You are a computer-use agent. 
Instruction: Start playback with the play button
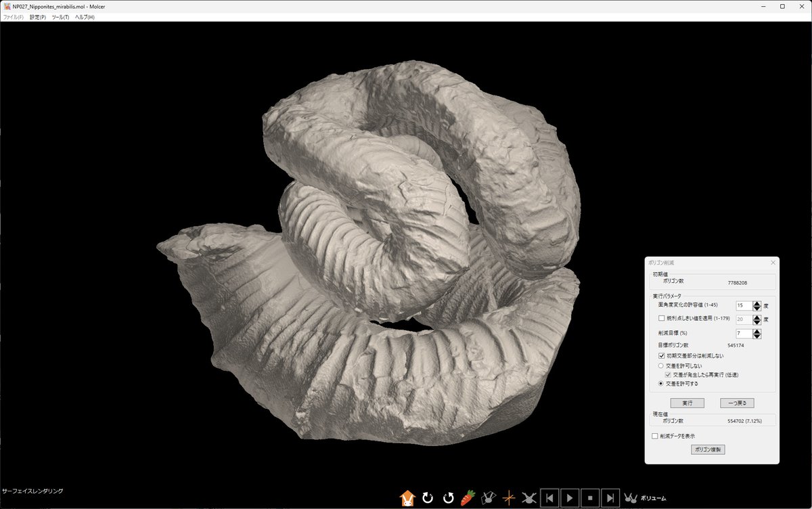click(x=570, y=498)
